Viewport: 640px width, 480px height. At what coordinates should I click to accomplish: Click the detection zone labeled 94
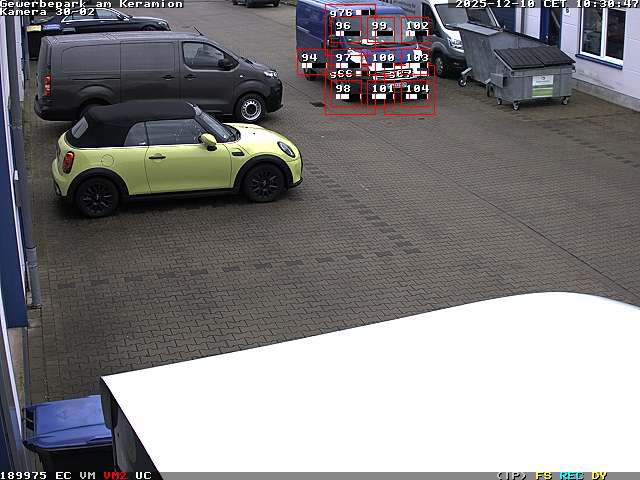click(310, 58)
